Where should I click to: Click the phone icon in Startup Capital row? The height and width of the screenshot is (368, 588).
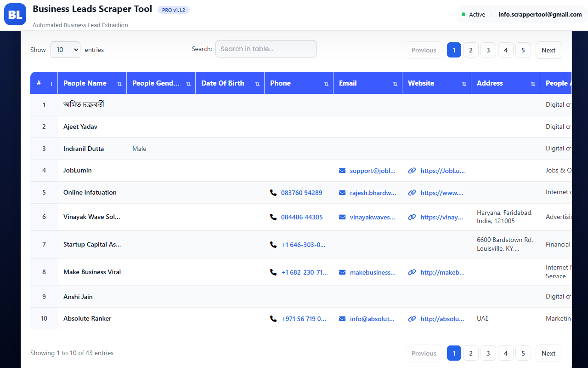tap(273, 245)
